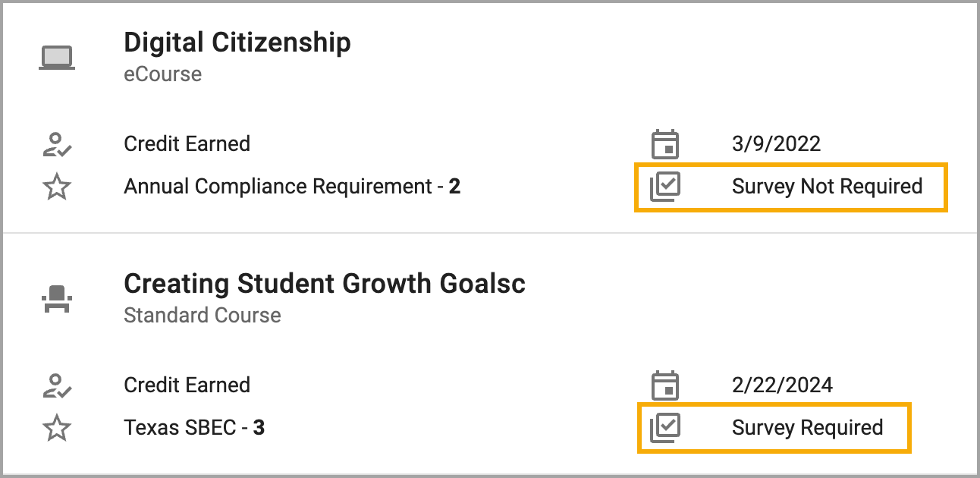Click the 3/9/2022 completion date
The width and height of the screenshot is (980, 478).
coord(776,144)
